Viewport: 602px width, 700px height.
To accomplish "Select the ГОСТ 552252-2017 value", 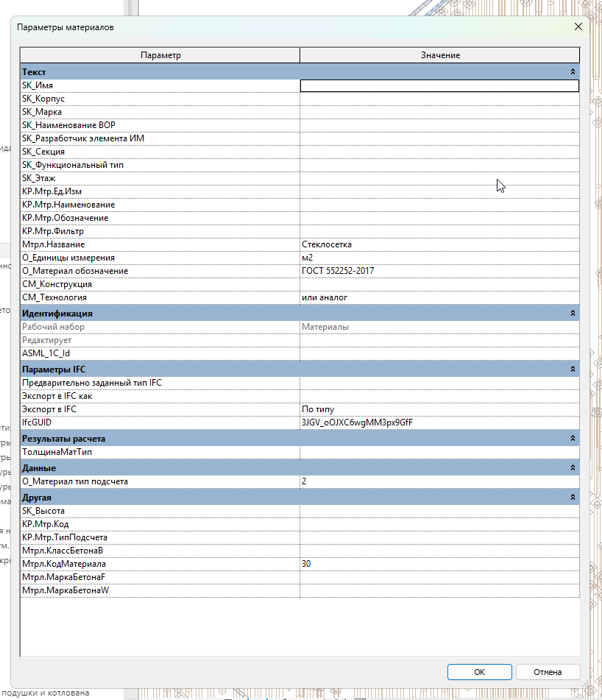I will tap(439, 271).
